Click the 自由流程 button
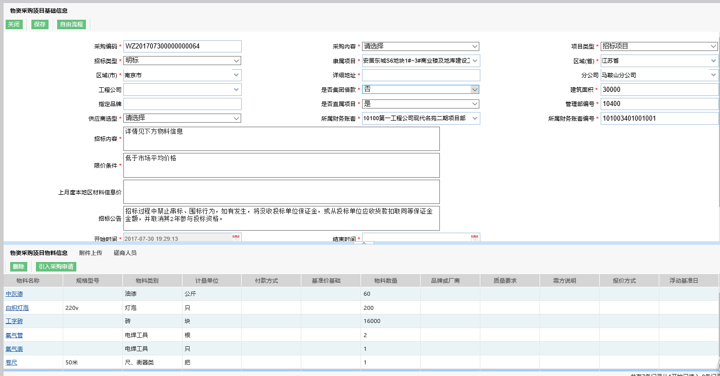 tap(71, 24)
